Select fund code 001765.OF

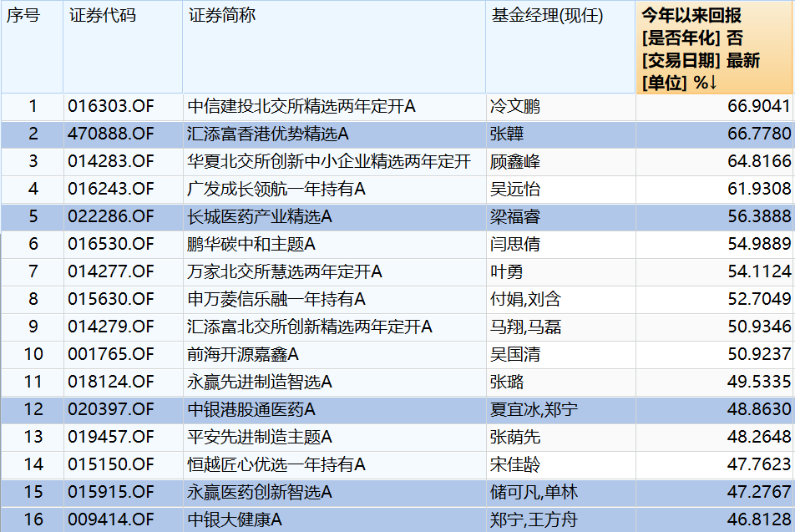pos(111,354)
